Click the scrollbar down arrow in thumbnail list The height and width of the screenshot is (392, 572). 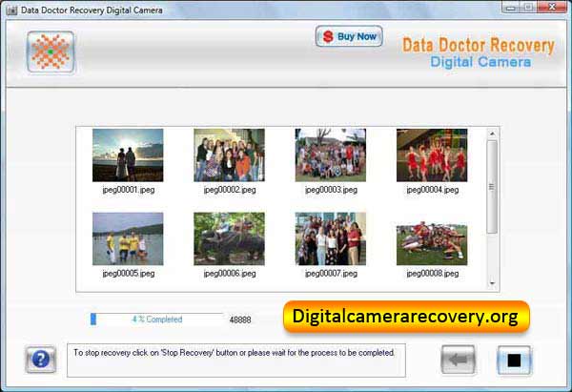pos(492,283)
